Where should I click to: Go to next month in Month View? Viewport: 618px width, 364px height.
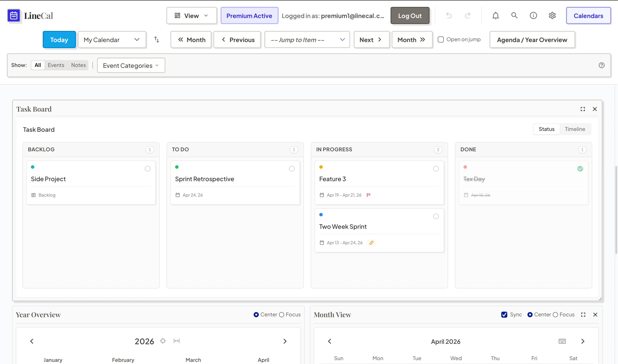point(583,341)
